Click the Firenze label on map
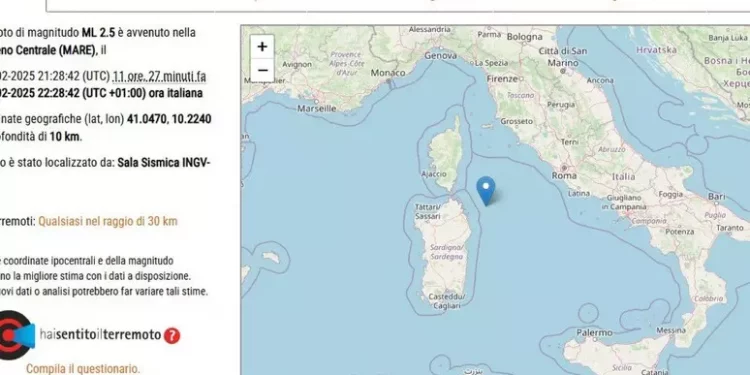Image resolution: width=750 pixels, height=375 pixels. (502, 79)
